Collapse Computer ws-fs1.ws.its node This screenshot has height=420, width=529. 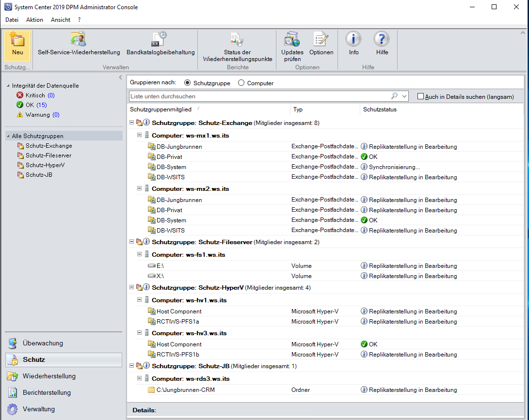(139, 254)
